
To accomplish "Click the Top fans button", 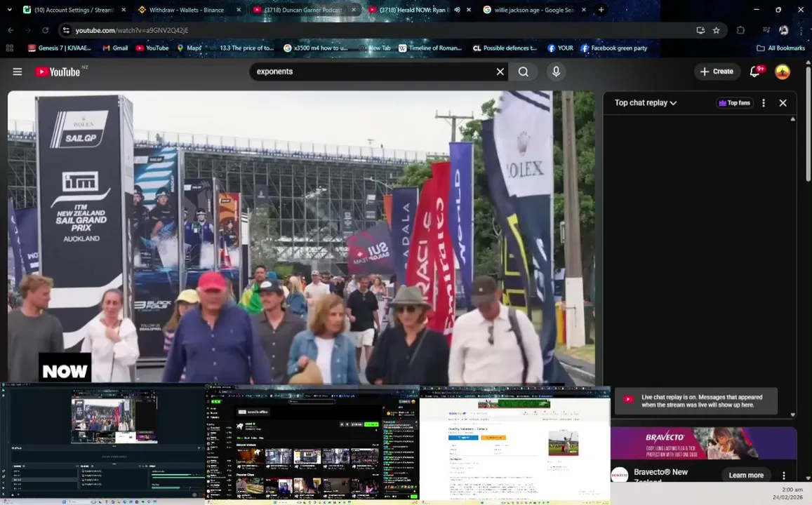I will 734,103.
